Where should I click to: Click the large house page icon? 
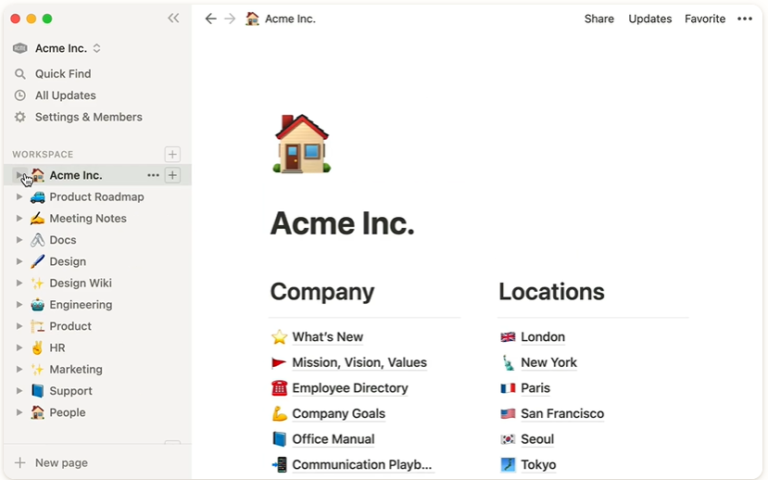point(301,143)
